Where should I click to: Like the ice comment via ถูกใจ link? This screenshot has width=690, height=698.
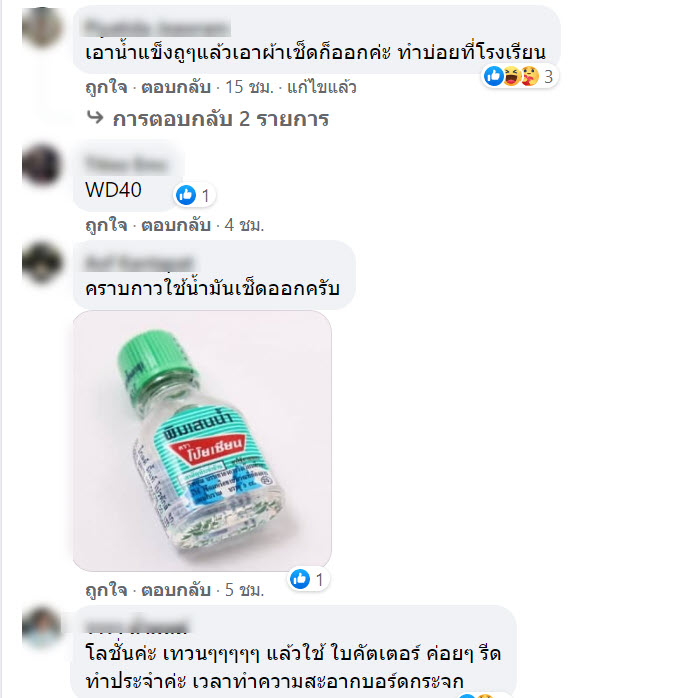click(106, 87)
